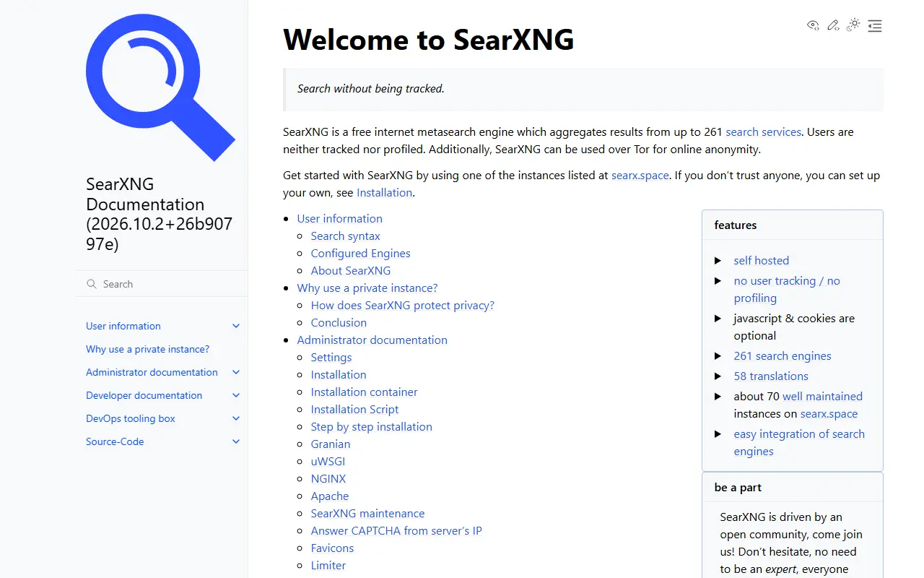Expand the self hosted feature triangle
Viewport: 924px width, 578px height.
(x=718, y=261)
